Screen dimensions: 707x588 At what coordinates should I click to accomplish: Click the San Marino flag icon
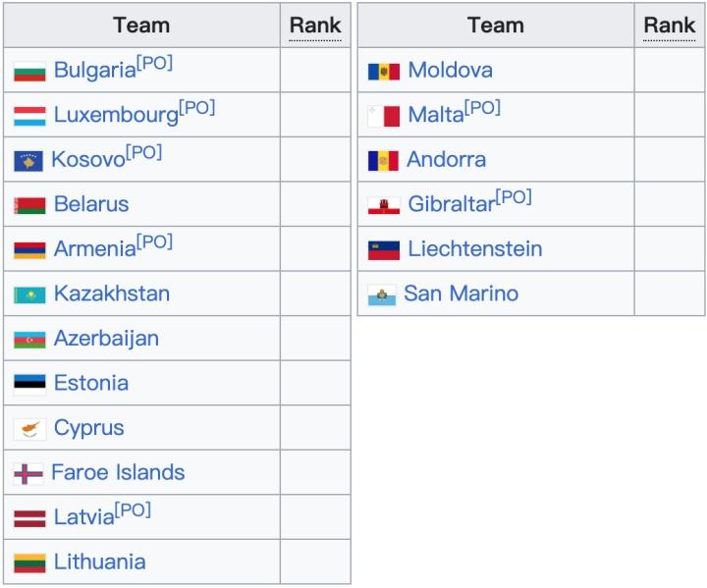click(x=382, y=295)
